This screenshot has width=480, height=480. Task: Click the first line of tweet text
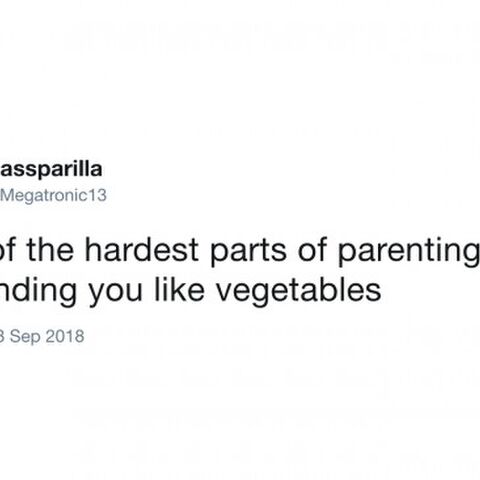coord(240,252)
